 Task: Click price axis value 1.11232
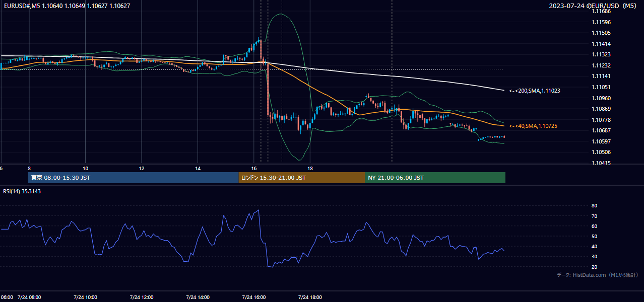click(601, 65)
